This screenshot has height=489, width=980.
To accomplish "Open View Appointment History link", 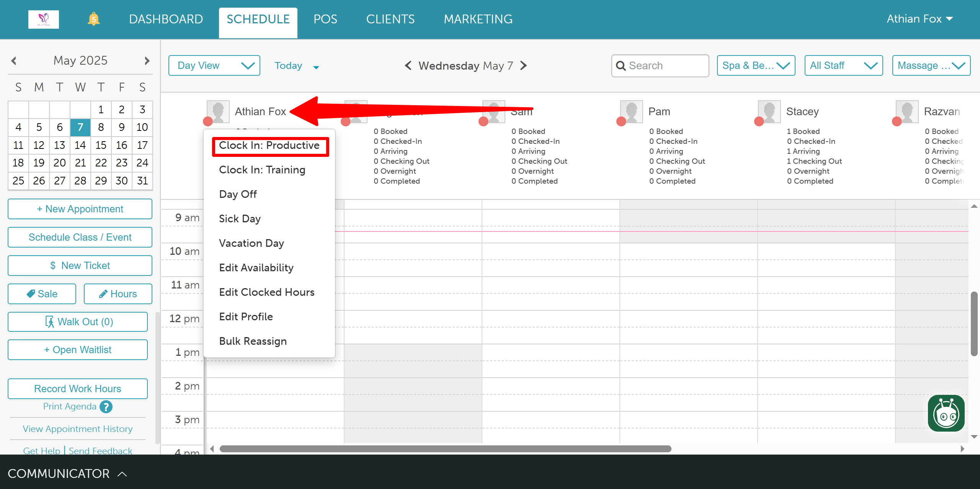I will point(78,429).
